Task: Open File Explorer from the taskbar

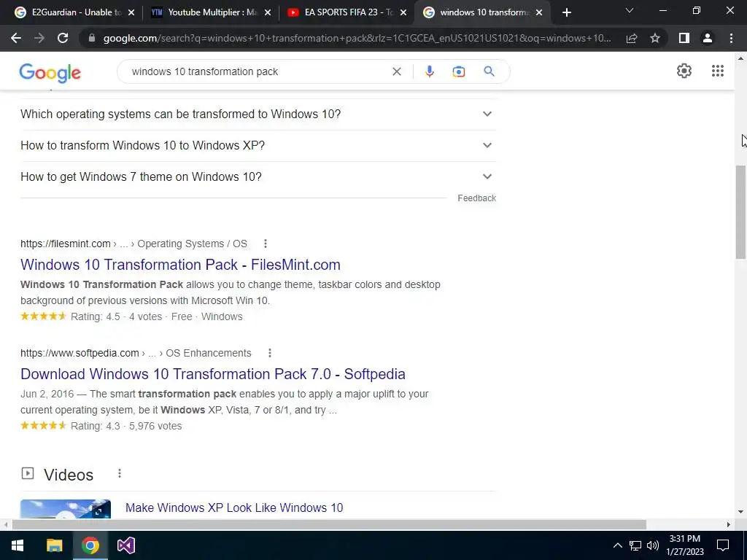Action: click(x=54, y=545)
